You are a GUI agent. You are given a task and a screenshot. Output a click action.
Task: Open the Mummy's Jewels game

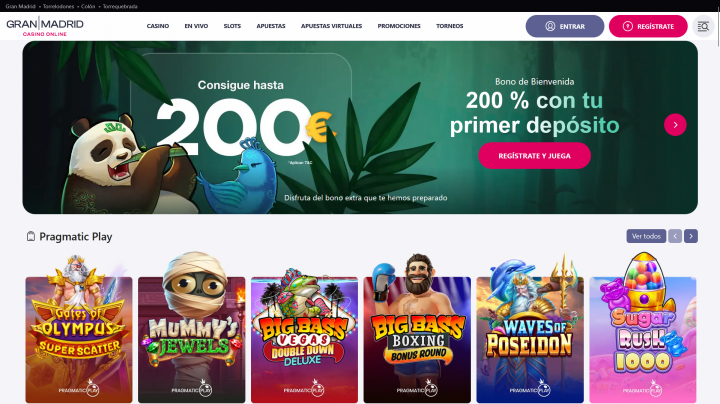pos(191,328)
